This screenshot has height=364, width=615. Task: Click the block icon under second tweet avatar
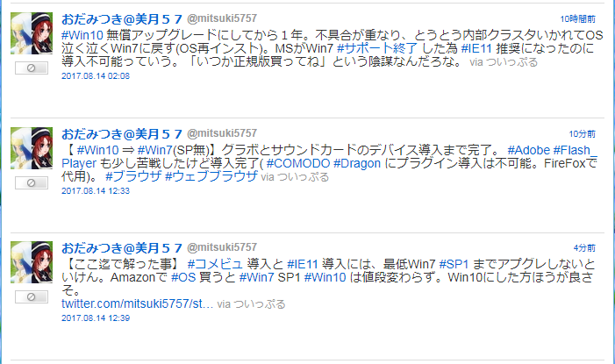pyautogui.click(x=32, y=182)
